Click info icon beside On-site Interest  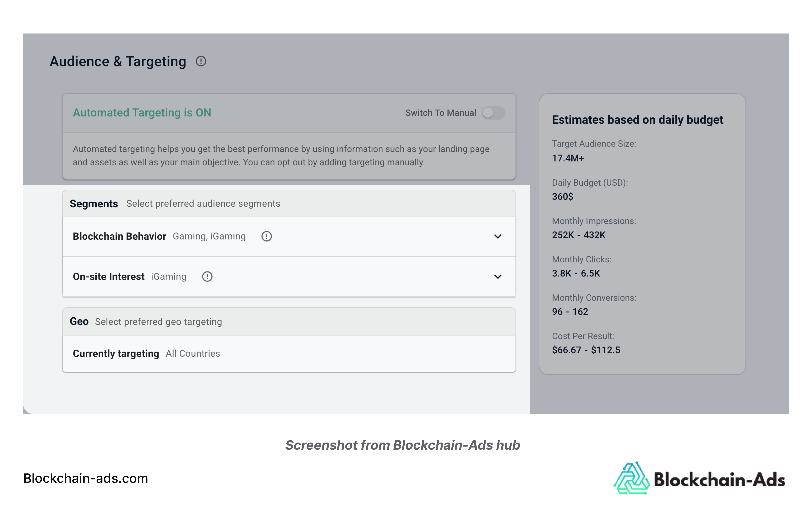[207, 277]
